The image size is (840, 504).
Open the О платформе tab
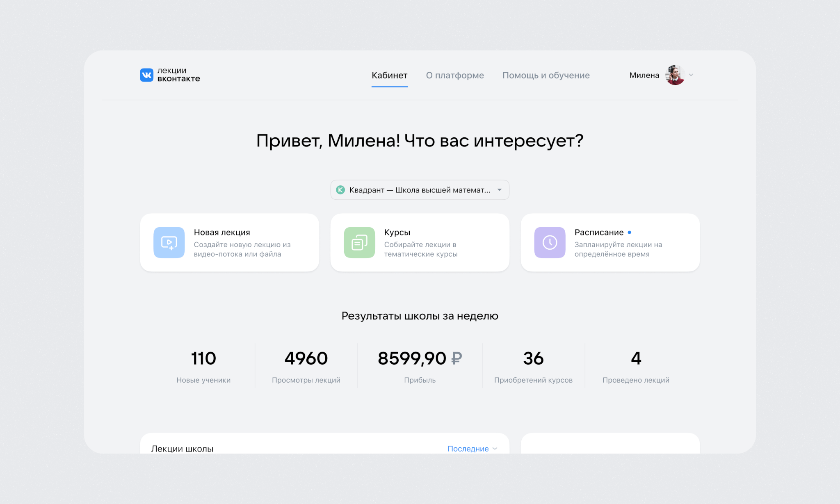pyautogui.click(x=455, y=75)
